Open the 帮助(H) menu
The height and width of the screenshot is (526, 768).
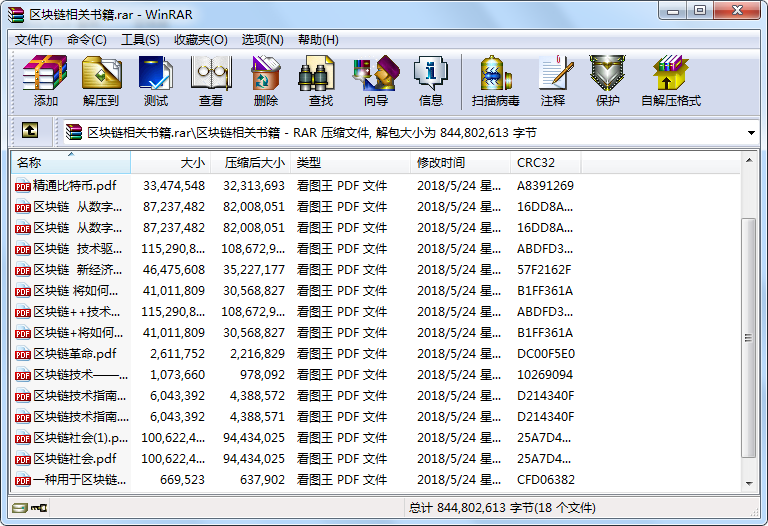pyautogui.click(x=318, y=40)
